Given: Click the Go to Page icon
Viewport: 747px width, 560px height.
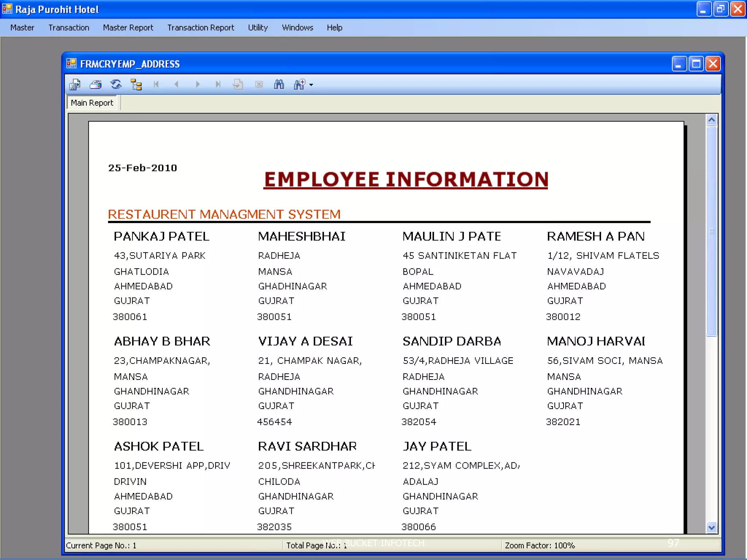Looking at the screenshot, I should [x=238, y=85].
